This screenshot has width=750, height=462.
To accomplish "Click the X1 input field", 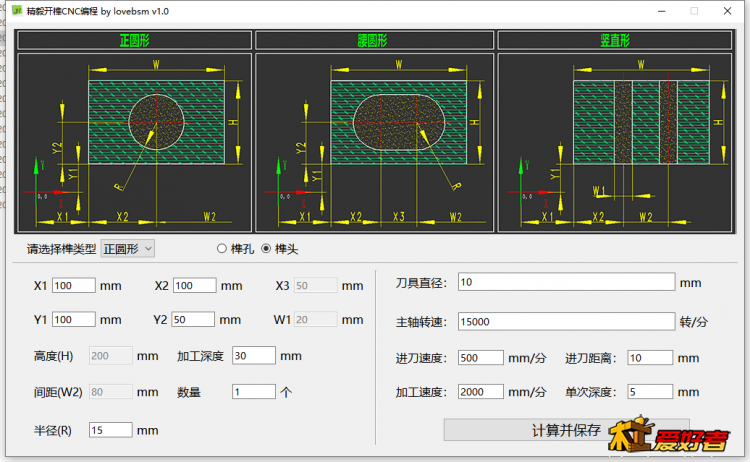I will tap(74, 286).
